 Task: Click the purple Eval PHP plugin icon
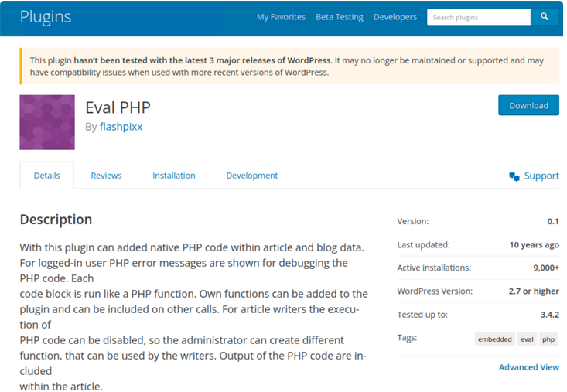(47, 122)
